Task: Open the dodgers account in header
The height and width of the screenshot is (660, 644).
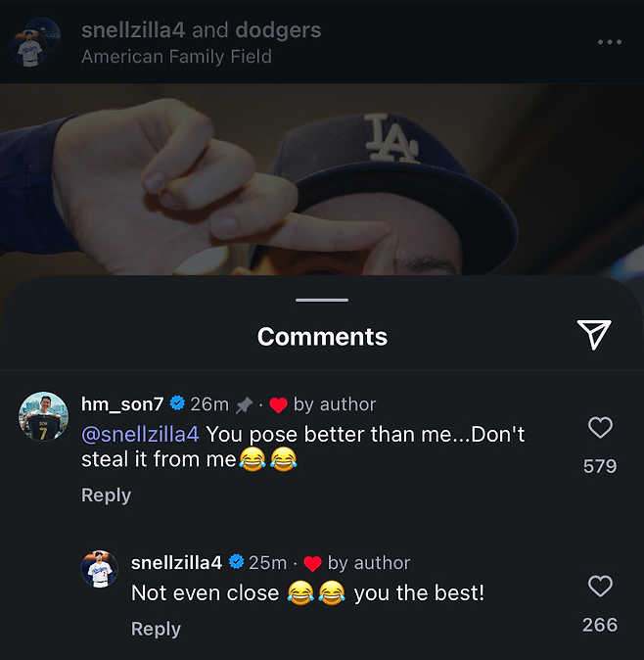Action: click(x=278, y=30)
